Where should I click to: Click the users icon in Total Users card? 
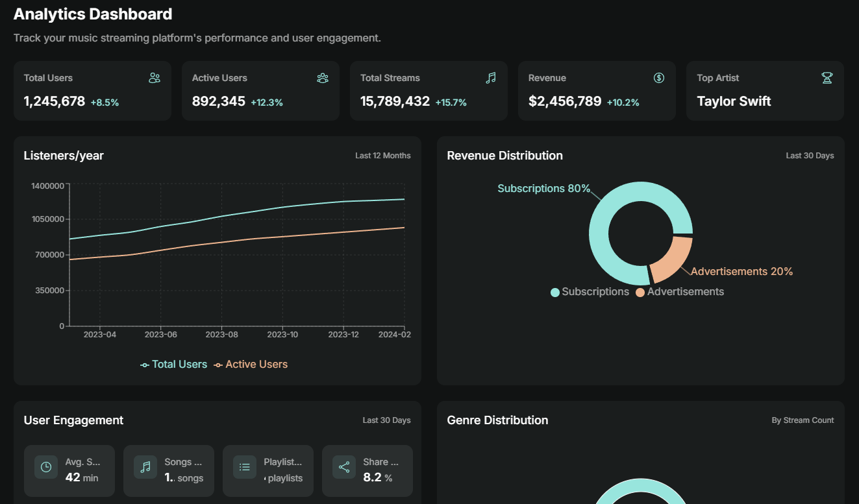click(x=155, y=78)
